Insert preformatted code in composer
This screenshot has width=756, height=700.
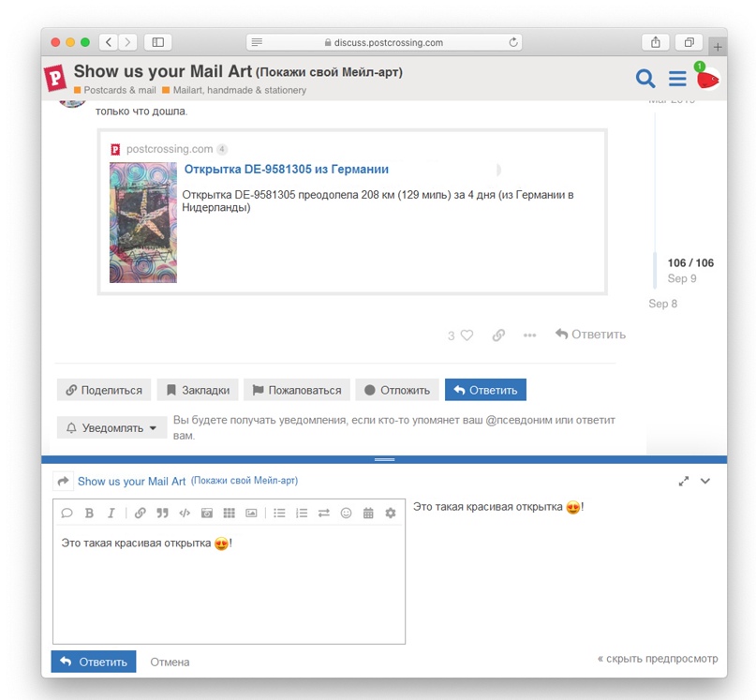tap(185, 513)
